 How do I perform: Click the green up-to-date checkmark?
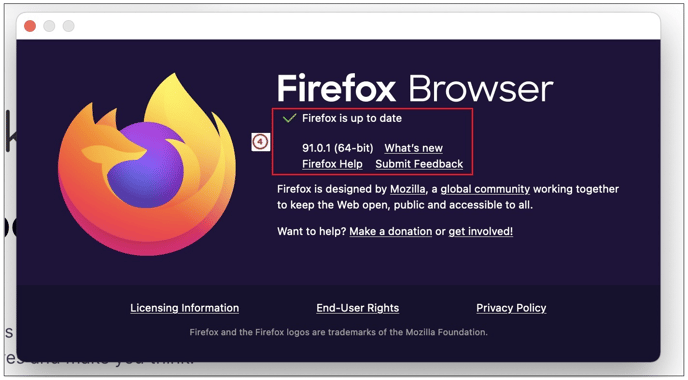tap(290, 118)
